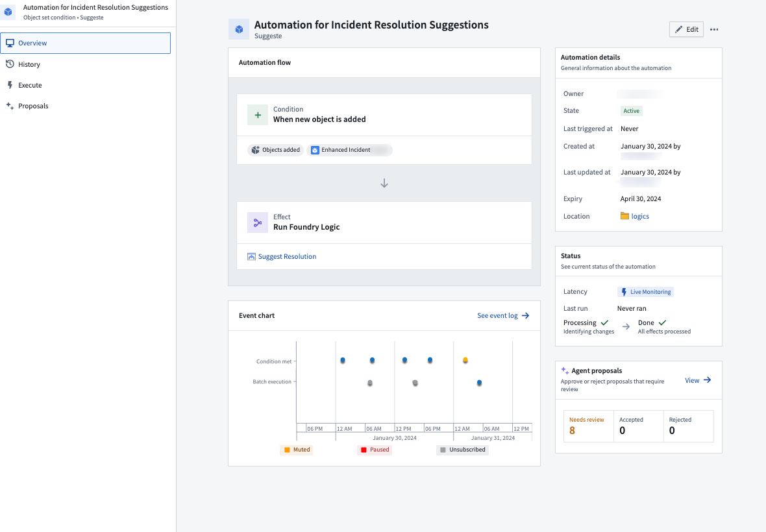Click the January 30, 2024 chart axis label
Image resolution: width=766 pixels, height=532 pixels.
(x=395, y=438)
